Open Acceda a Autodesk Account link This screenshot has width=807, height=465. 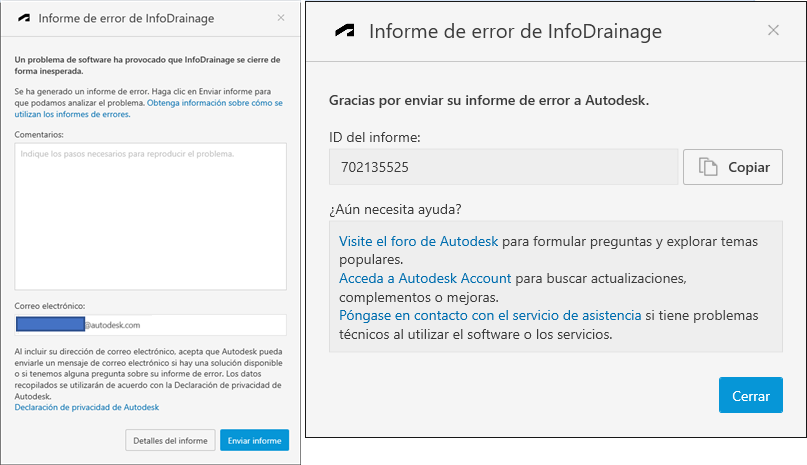click(425, 278)
